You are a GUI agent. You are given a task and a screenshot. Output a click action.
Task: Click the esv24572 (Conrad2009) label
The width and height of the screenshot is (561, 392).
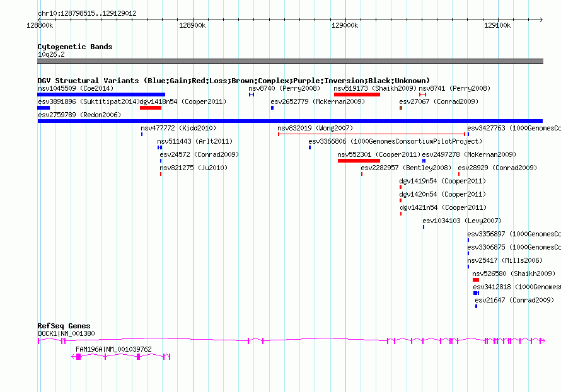(199, 154)
